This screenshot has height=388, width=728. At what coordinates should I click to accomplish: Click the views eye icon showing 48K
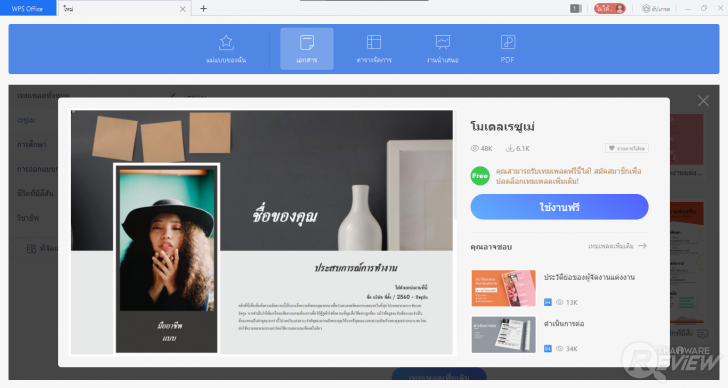(x=474, y=149)
